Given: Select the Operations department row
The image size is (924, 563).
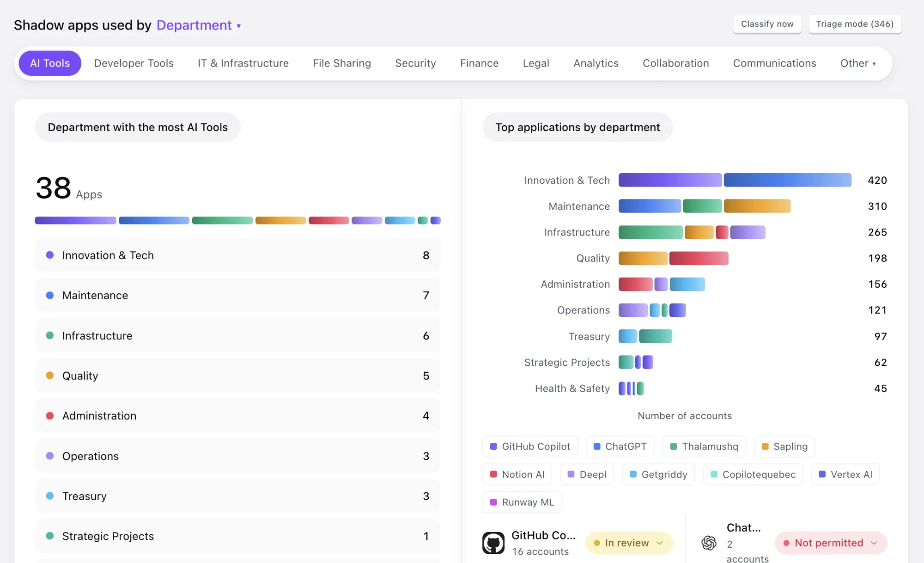Looking at the screenshot, I should [x=237, y=456].
